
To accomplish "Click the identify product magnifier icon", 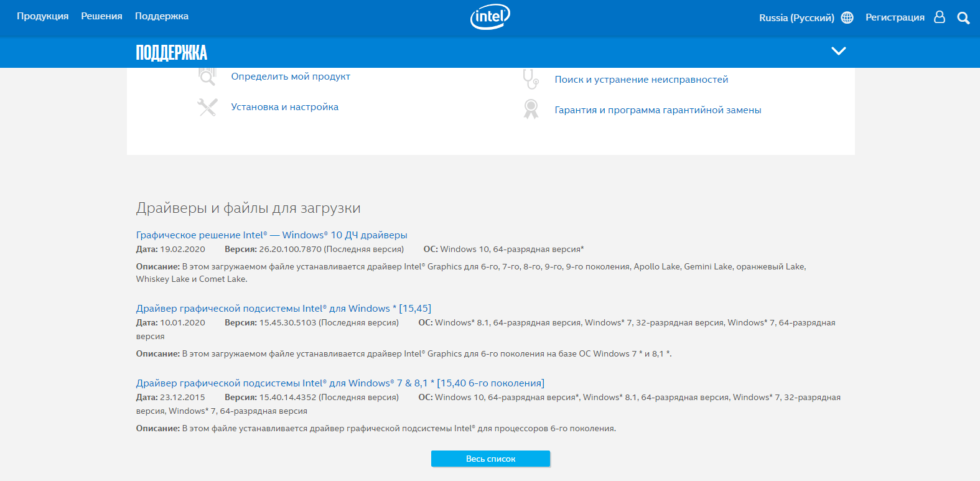I will [207, 77].
